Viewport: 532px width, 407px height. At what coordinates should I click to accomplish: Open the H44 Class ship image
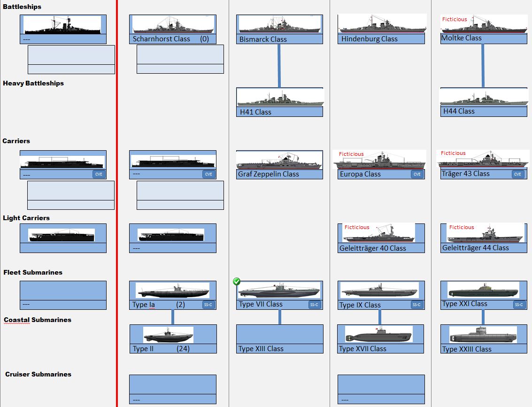coord(484,97)
